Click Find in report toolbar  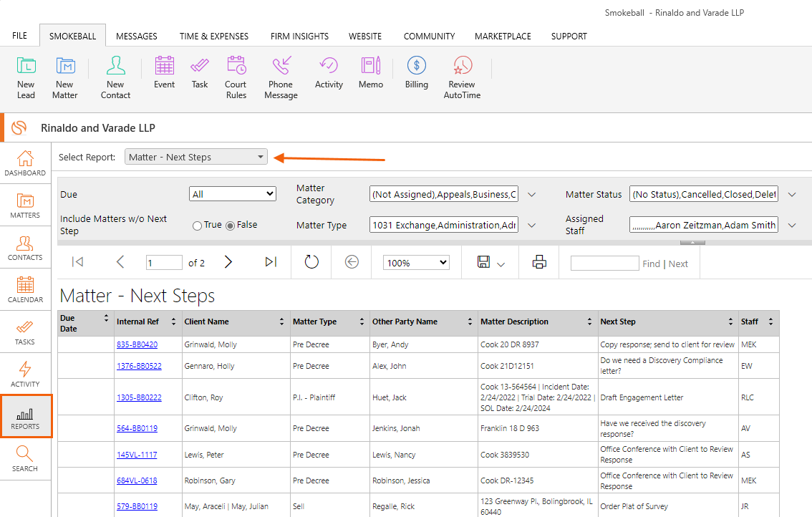(651, 264)
